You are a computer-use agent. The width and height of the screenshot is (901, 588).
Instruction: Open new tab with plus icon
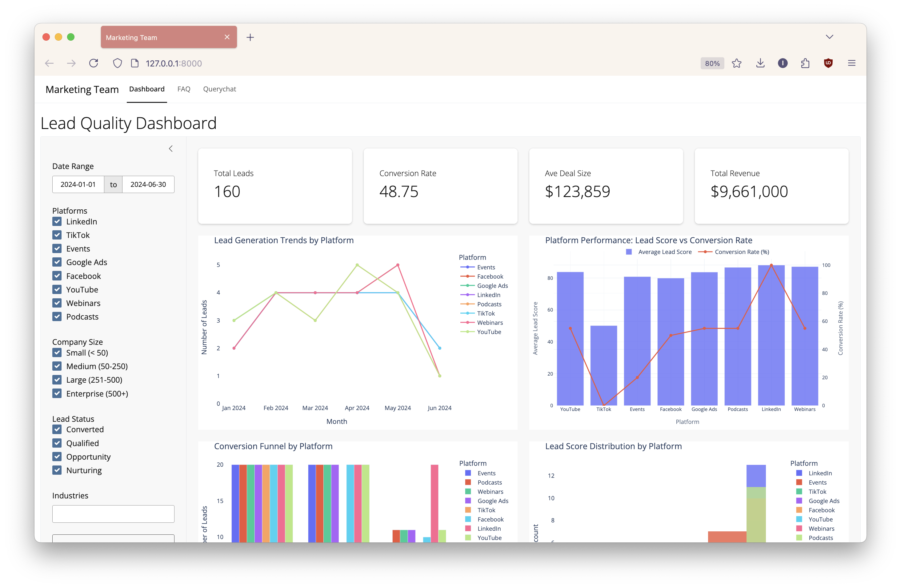click(x=250, y=38)
